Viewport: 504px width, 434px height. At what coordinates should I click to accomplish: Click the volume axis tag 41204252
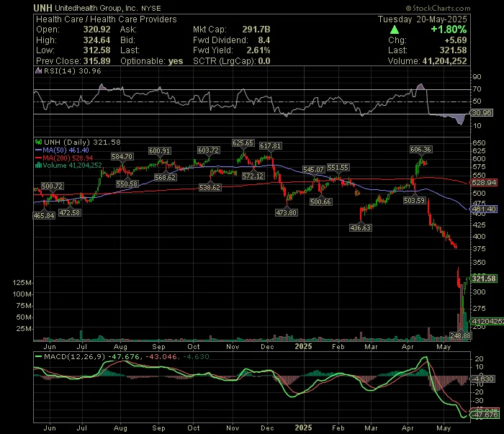point(487,321)
